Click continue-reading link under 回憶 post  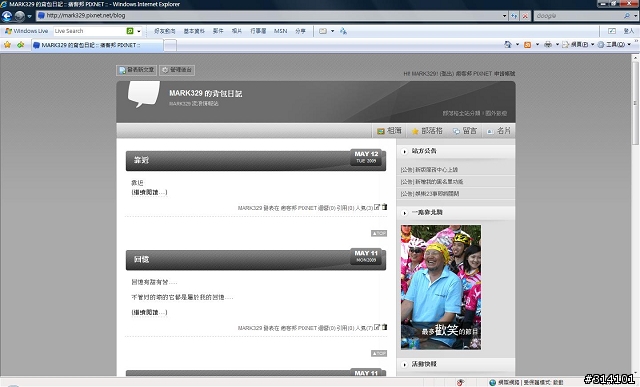pos(149,312)
